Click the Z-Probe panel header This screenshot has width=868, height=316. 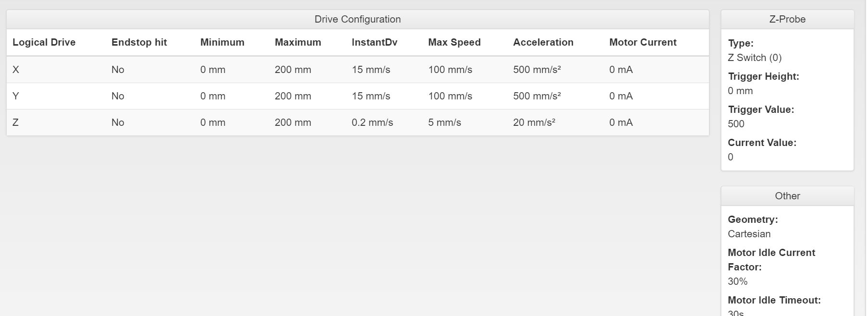pyautogui.click(x=787, y=19)
